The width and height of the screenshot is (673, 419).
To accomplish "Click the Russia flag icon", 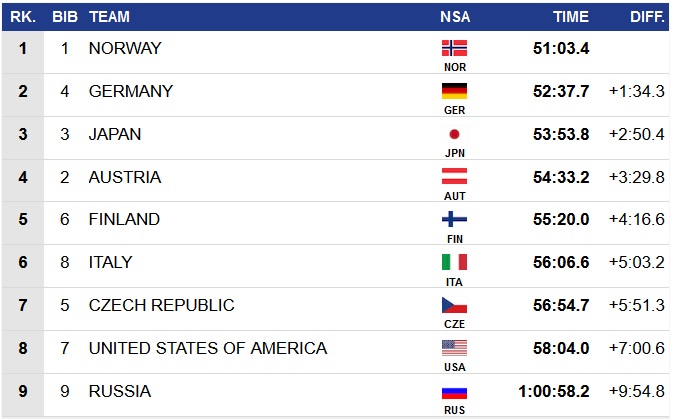I will 454,391.
